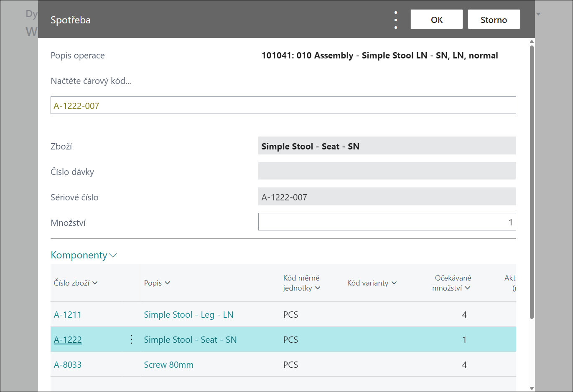Screen dimensions: 573x392
Task: Click the Zboží field showing Simple Stool - Seat - SN
Action: click(387, 146)
